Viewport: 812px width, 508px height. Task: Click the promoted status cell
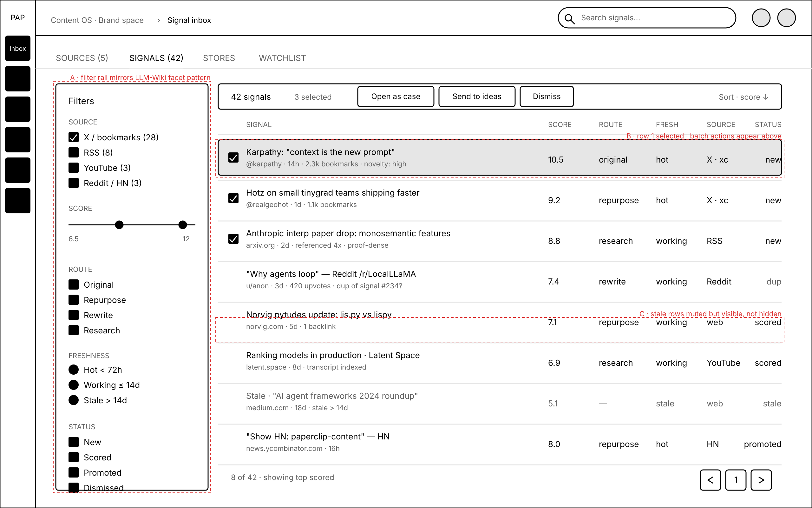(762, 444)
